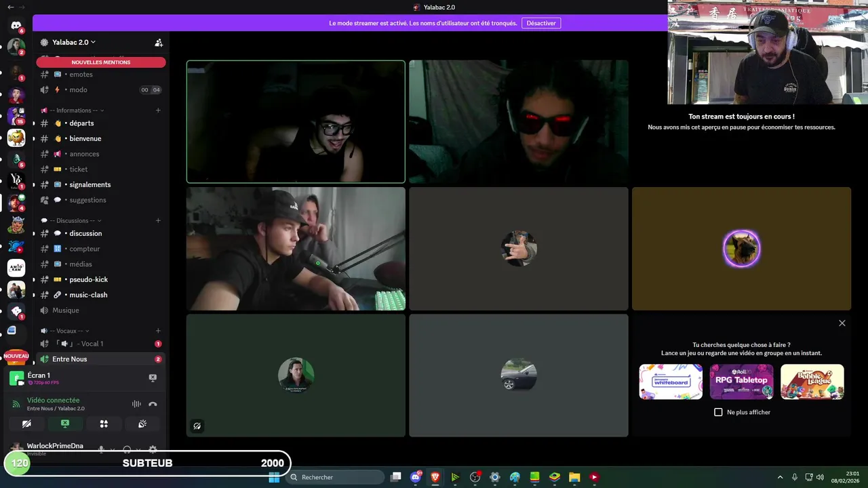Toggle the camera on or off
The image size is (868, 488).
click(x=26, y=424)
